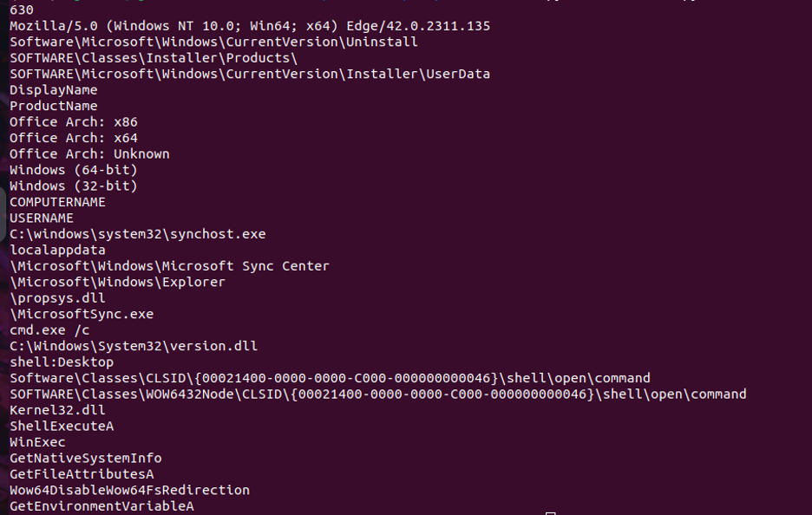Click the COMPUTERNAME string
The width and height of the screenshot is (812, 515).
[x=57, y=202]
